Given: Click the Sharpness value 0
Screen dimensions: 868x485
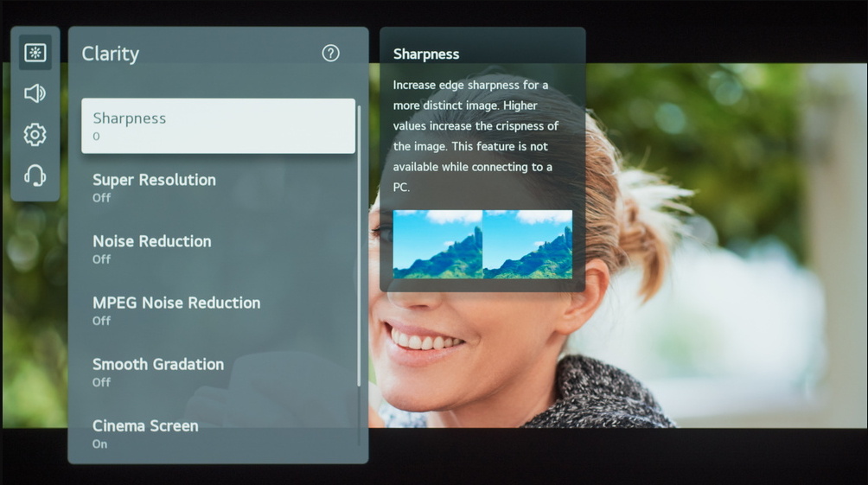Looking at the screenshot, I should (96, 137).
